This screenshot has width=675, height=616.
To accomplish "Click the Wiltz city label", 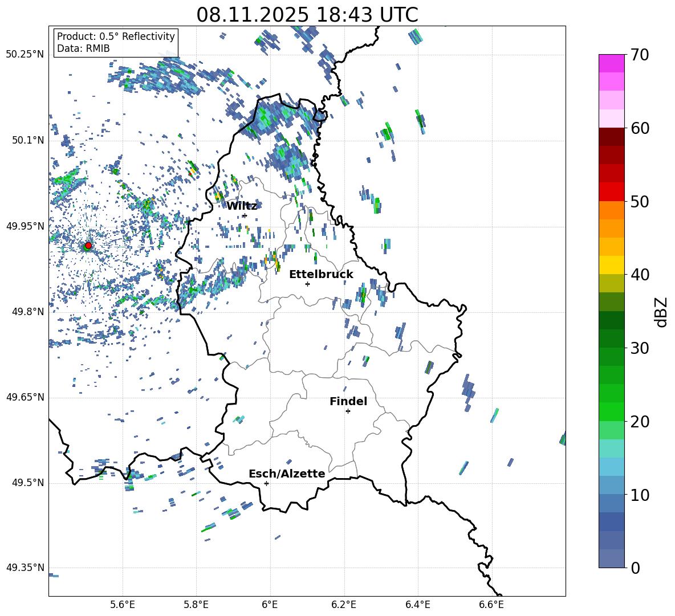I will (242, 206).
